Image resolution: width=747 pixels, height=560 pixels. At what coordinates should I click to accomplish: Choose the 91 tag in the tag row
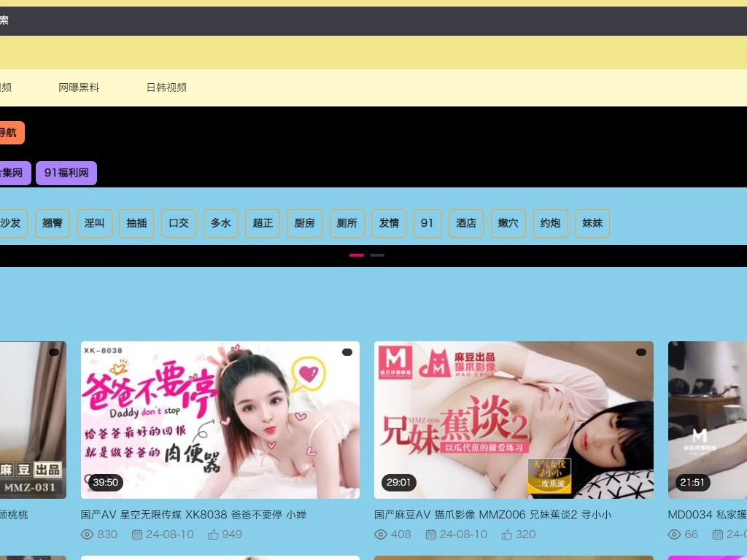pos(427,223)
